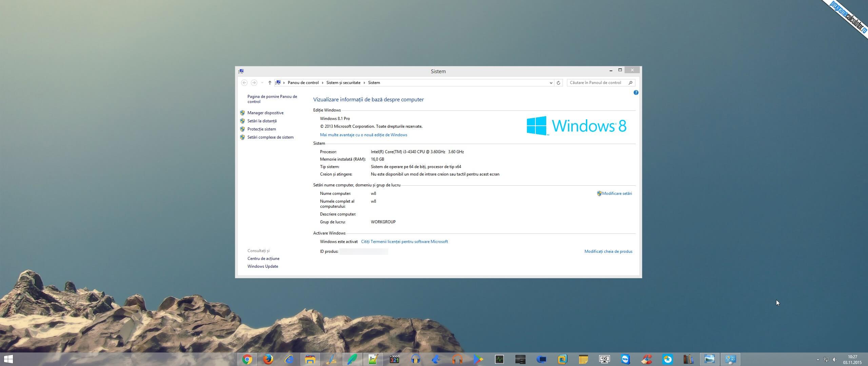Open the Windows Update link
Screen dimensions: 868x366
(262, 266)
